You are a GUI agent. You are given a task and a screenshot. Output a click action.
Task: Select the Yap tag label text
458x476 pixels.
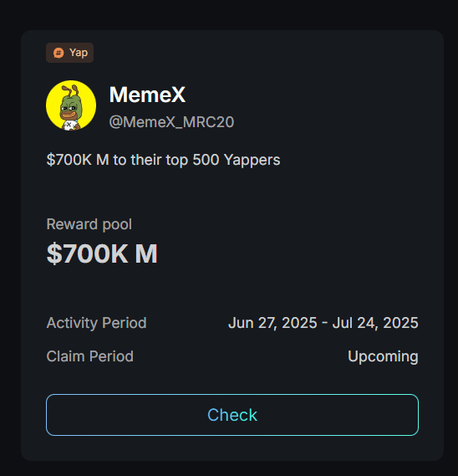(79, 53)
